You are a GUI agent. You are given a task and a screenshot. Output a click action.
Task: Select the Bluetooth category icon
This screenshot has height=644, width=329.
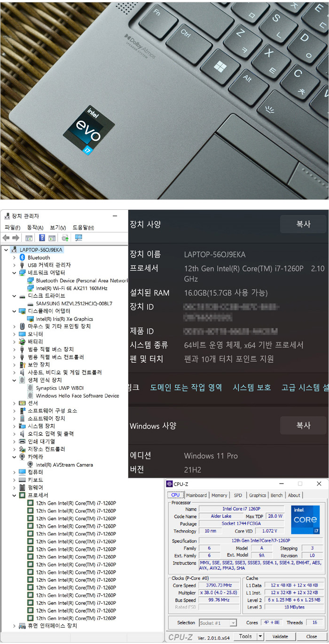coord(22,257)
